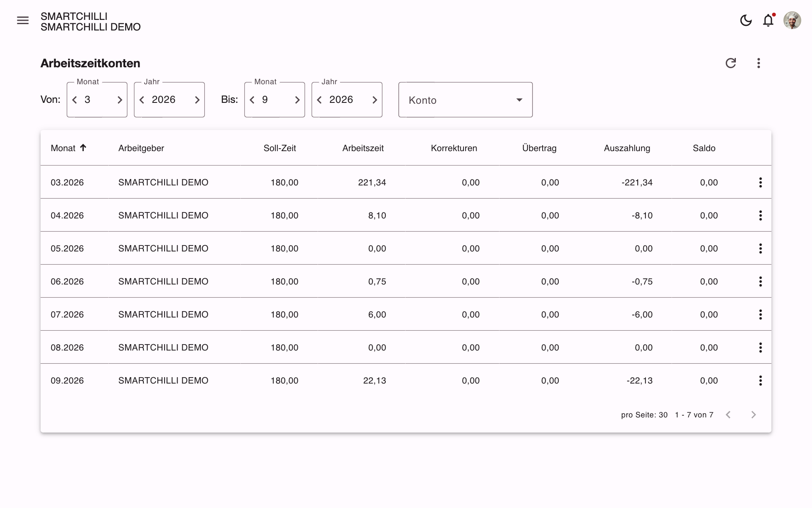The height and width of the screenshot is (508, 812).
Task: Refresh the Arbeitszeitkonten list
Action: 731,63
